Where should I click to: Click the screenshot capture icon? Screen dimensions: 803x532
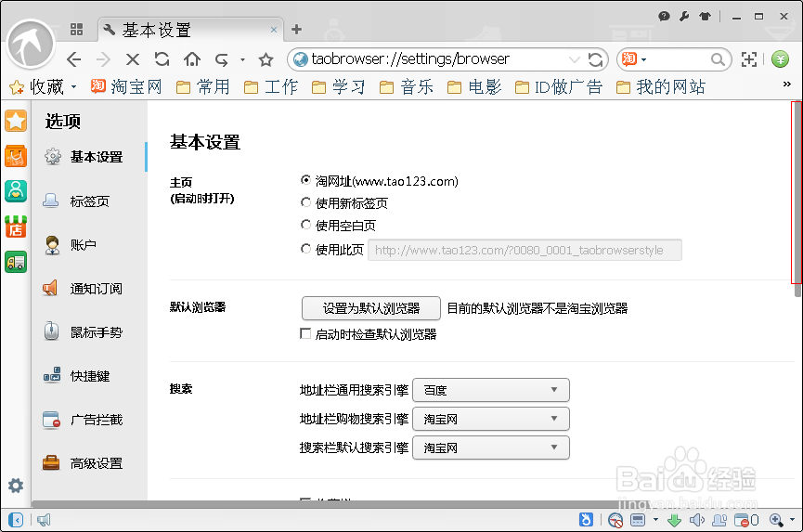[x=749, y=59]
